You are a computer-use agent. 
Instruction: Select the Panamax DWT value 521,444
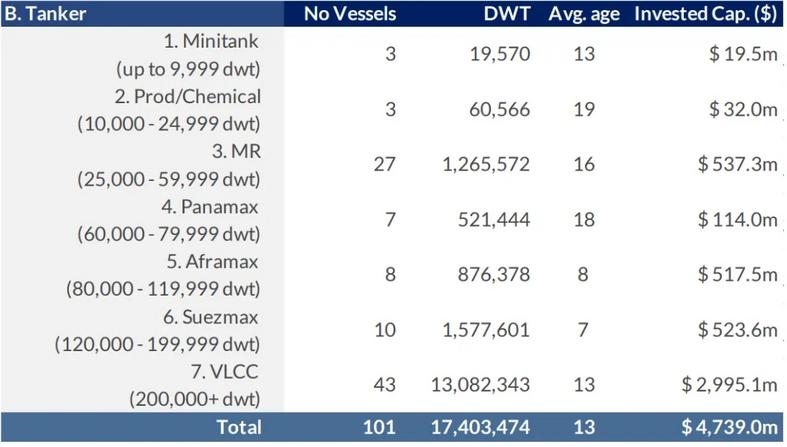coord(492,219)
